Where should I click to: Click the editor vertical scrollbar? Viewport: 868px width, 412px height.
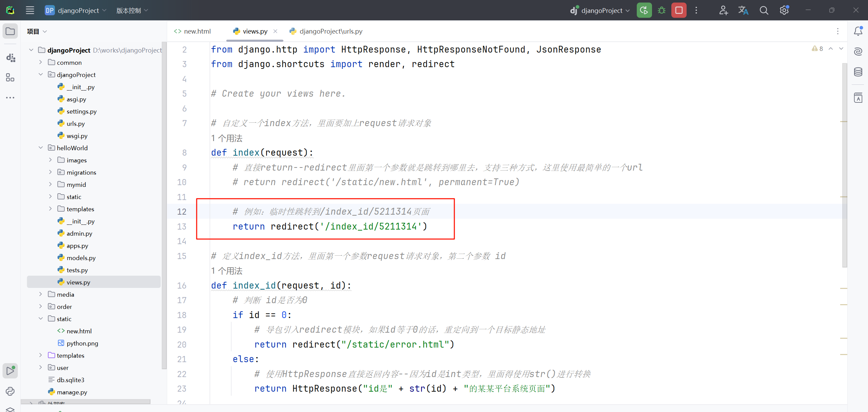845,164
